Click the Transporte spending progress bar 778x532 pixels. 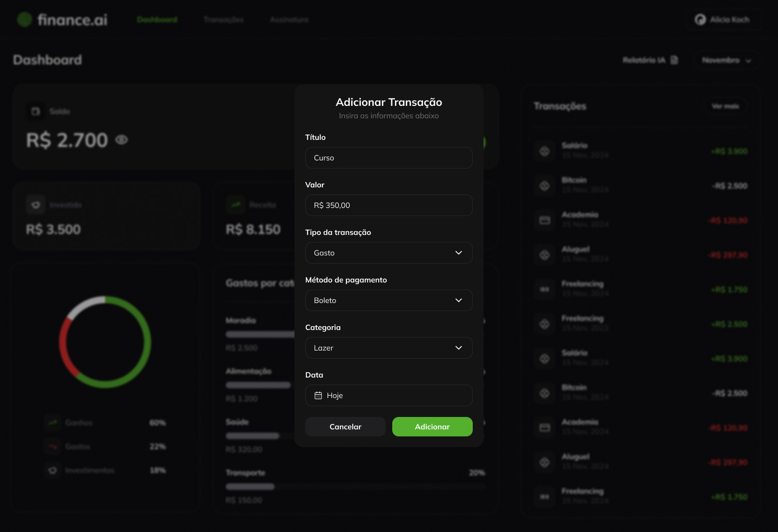[x=356, y=487]
